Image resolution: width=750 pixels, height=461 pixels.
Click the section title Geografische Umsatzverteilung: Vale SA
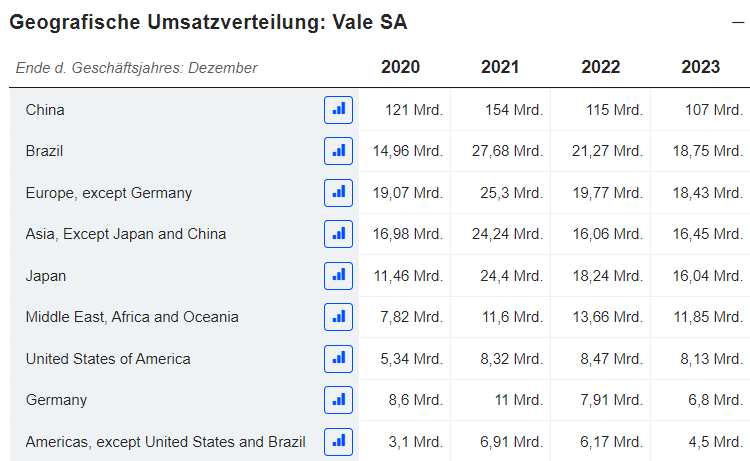(x=208, y=23)
